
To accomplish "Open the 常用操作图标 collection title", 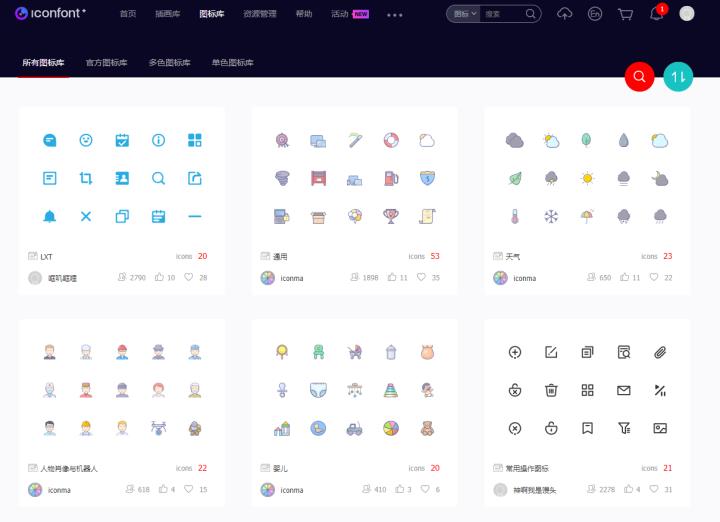I will tap(527, 468).
